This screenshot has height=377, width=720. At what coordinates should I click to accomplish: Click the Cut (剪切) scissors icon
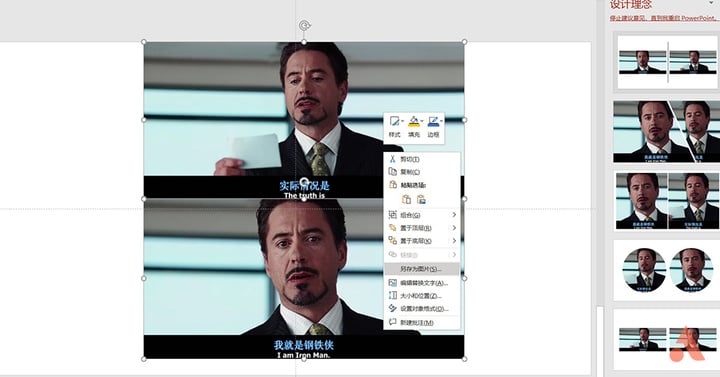[392, 159]
